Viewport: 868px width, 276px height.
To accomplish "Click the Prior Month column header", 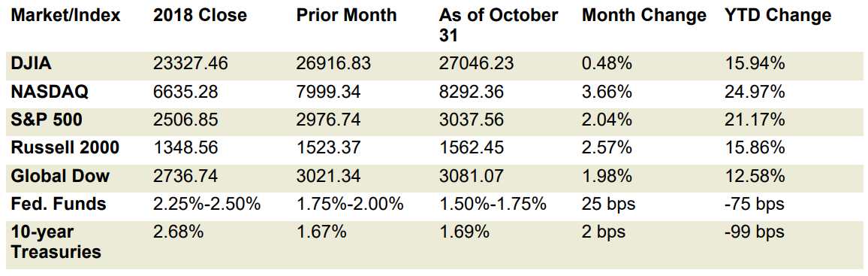I will click(347, 16).
